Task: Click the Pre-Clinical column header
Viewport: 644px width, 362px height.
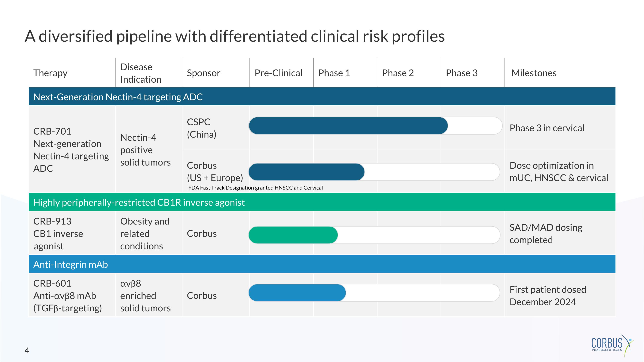Action: (278, 73)
